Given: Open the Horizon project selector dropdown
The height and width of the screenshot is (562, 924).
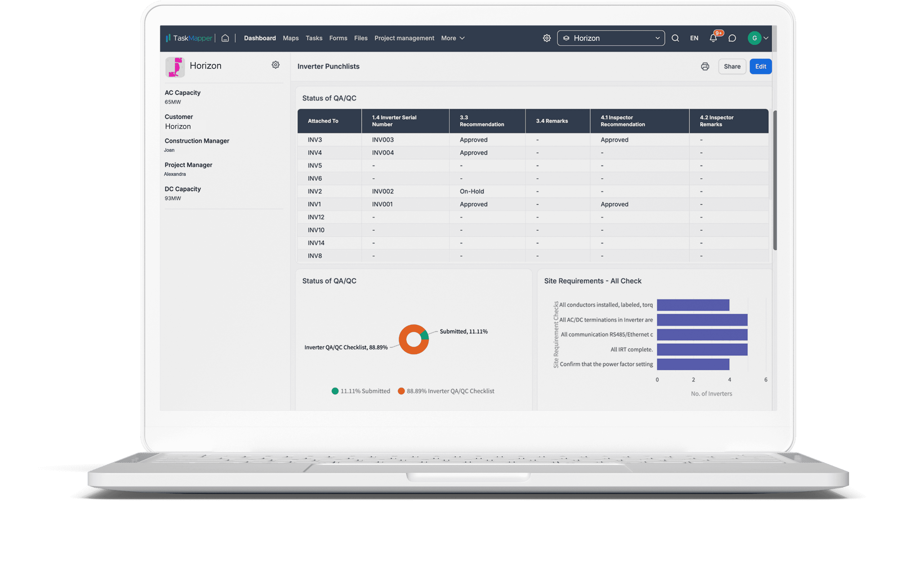Looking at the screenshot, I should [x=610, y=38].
